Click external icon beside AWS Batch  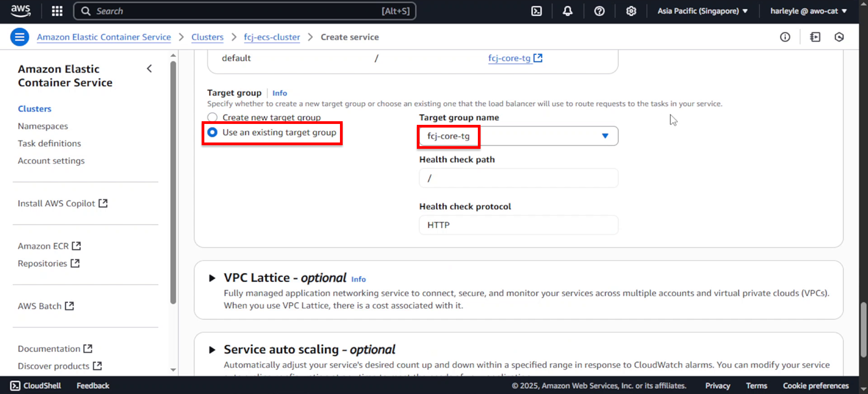[x=69, y=306]
